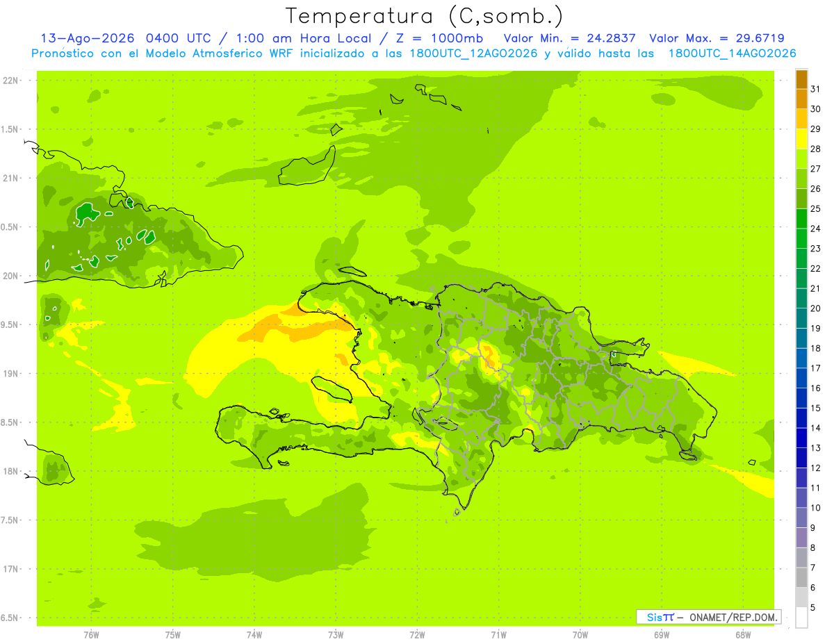Image resolution: width=834 pixels, height=644 pixels.
Task: Click the colorbar label '10'
Action: coord(815,508)
